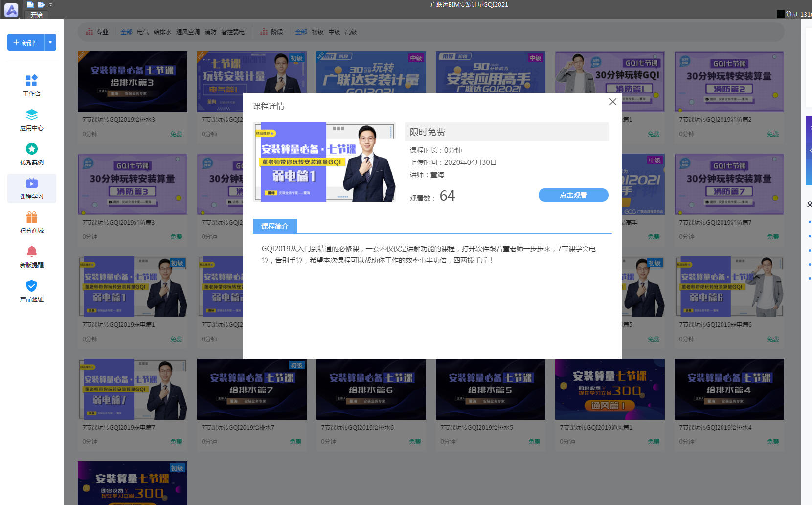Click the open folder icon in title bar

point(41,4)
